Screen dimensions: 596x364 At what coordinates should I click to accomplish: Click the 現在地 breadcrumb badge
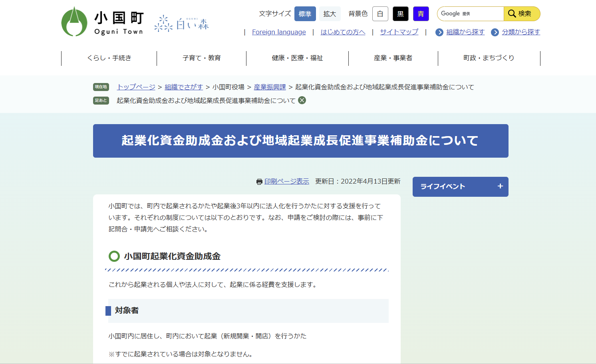[101, 87]
